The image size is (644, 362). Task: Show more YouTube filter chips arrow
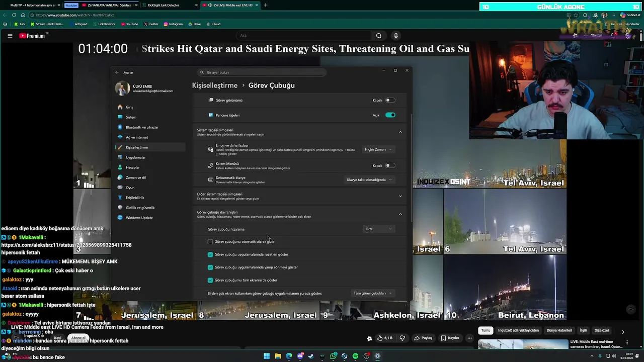(x=623, y=332)
